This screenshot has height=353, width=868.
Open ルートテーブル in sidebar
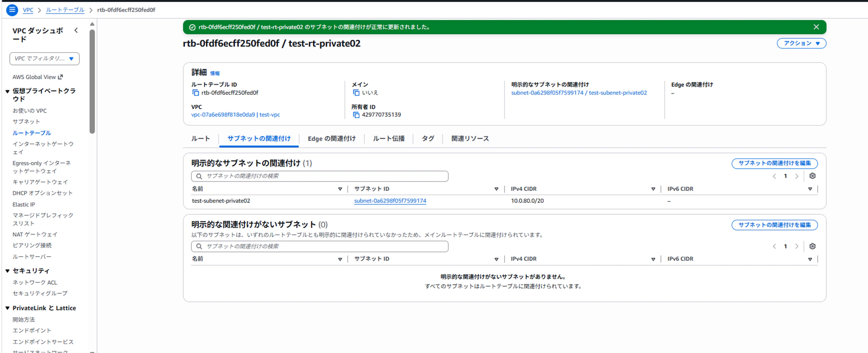tap(32, 133)
